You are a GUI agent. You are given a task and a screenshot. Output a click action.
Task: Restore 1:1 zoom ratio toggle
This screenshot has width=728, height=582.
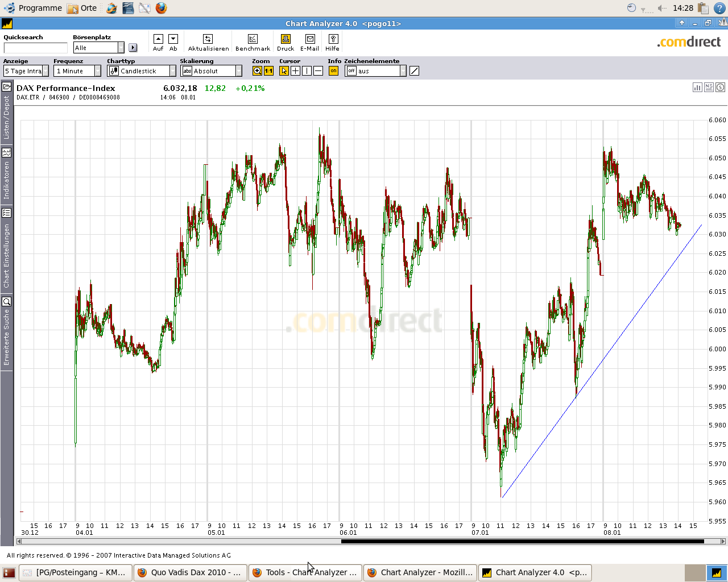(x=268, y=70)
